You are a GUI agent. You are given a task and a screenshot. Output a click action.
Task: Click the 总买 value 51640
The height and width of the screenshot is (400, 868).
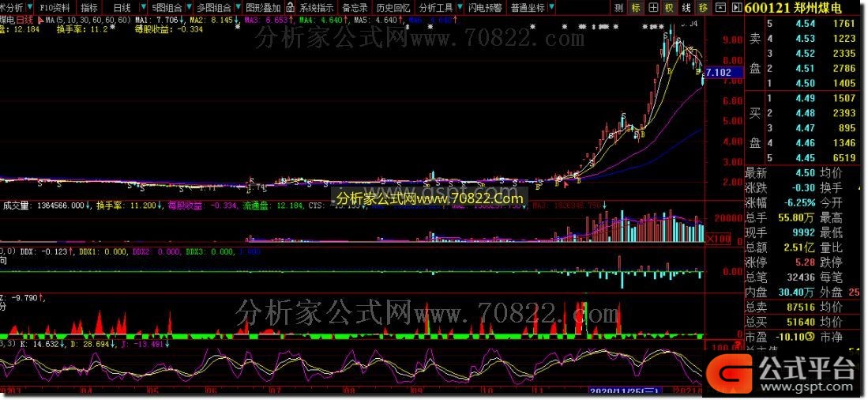click(800, 322)
